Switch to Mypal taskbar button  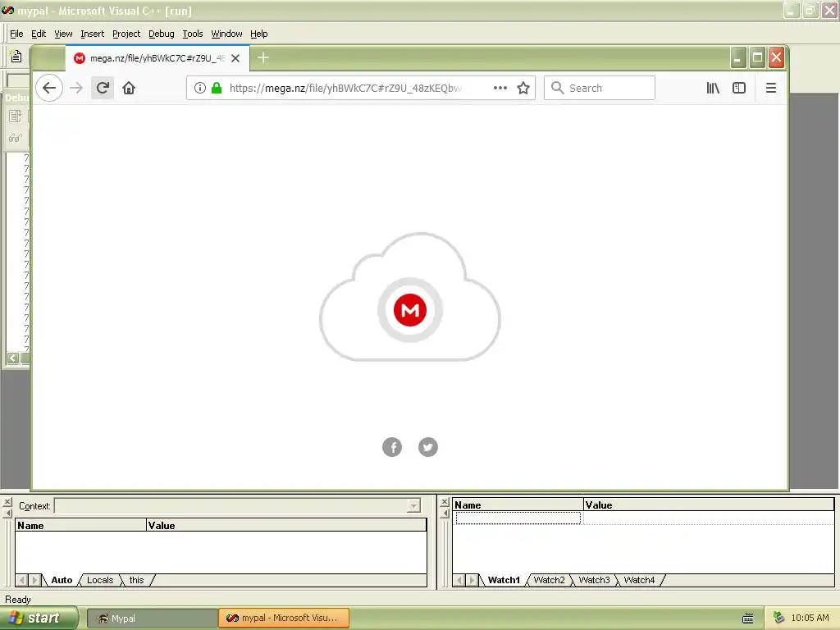(152, 619)
